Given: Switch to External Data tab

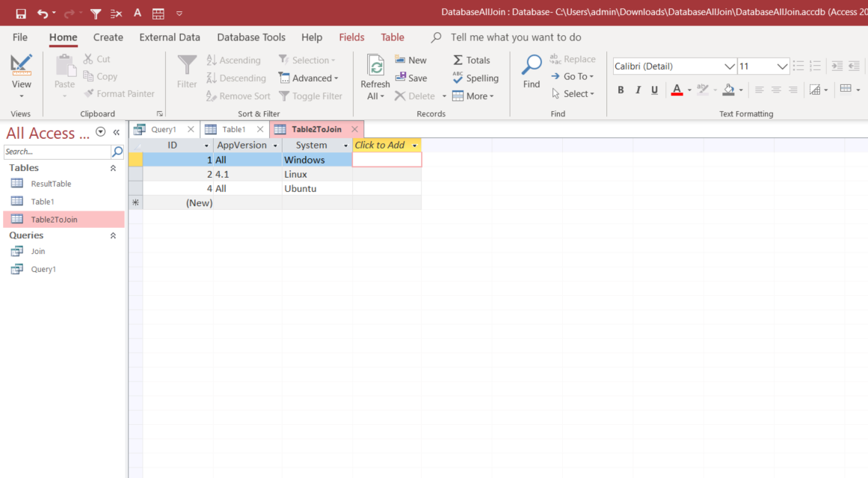Looking at the screenshot, I should [x=170, y=37].
